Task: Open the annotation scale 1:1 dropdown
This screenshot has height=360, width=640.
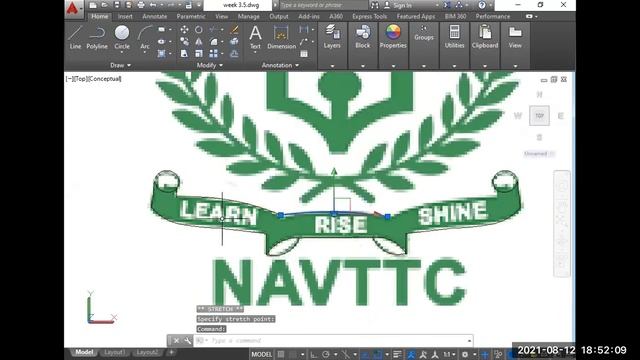Action: (449, 354)
